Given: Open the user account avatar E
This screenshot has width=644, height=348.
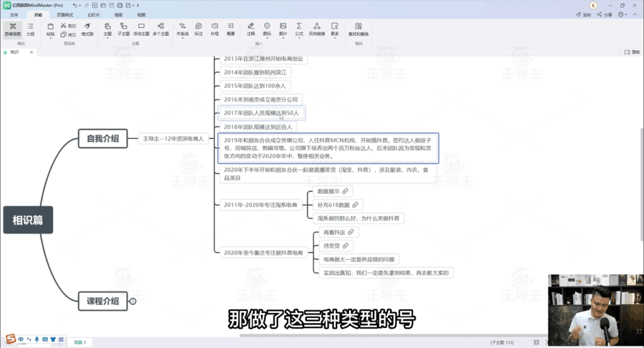Looking at the screenshot, I should (x=592, y=5).
